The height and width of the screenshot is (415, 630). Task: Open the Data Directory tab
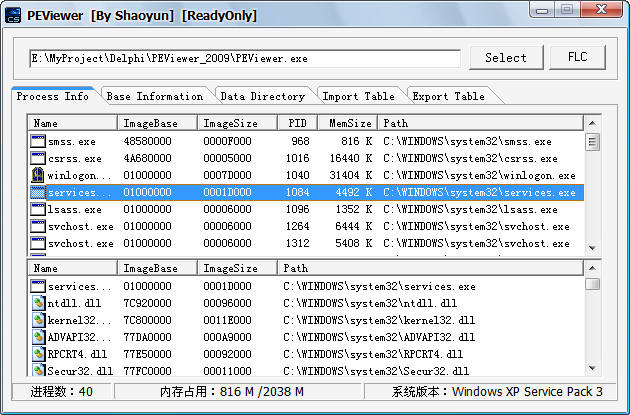(263, 96)
